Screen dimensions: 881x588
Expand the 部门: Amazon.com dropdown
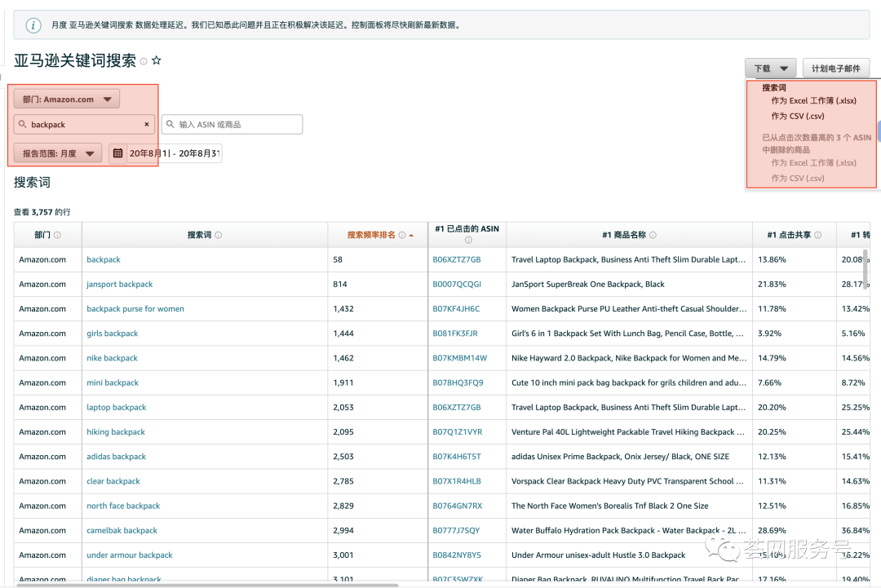click(67, 99)
